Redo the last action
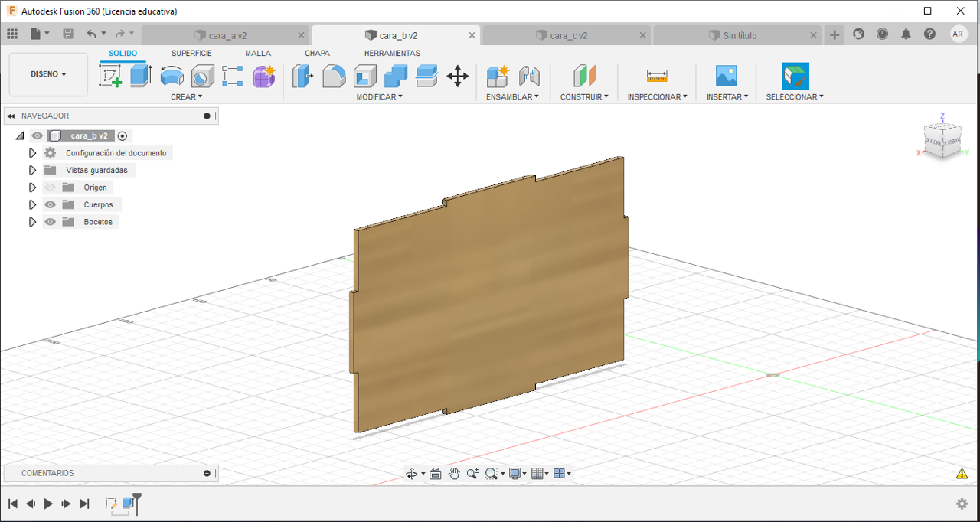Viewport: 980px width, 522px height. coord(119,34)
